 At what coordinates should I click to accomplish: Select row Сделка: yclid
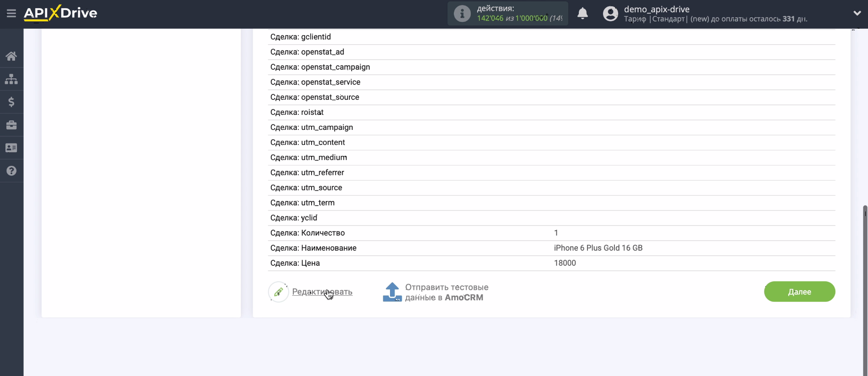[551, 218]
